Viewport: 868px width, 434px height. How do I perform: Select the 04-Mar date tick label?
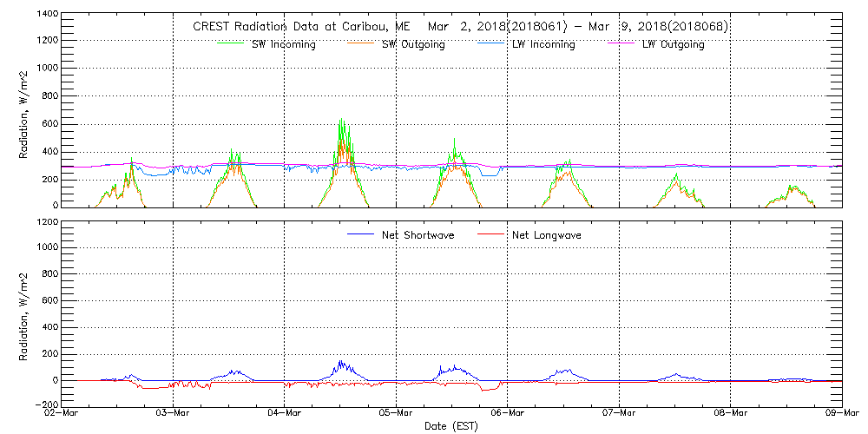[x=284, y=412]
